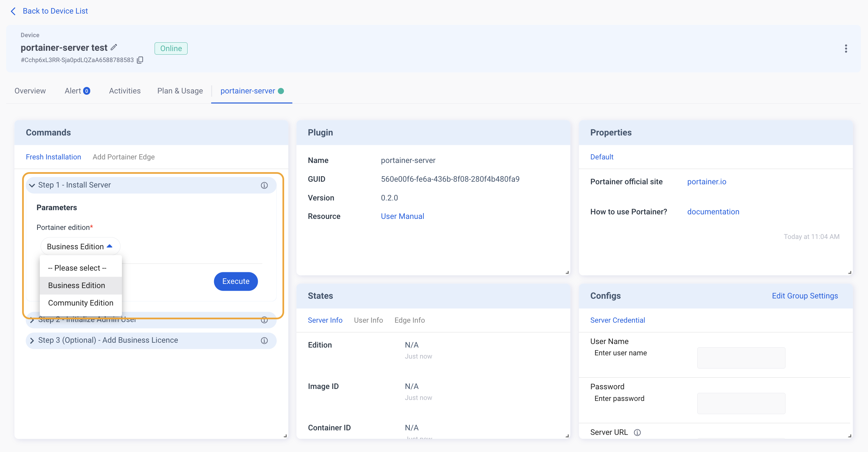Select the portainer-server tab
Image resolution: width=868 pixels, height=452 pixels.
pos(252,91)
